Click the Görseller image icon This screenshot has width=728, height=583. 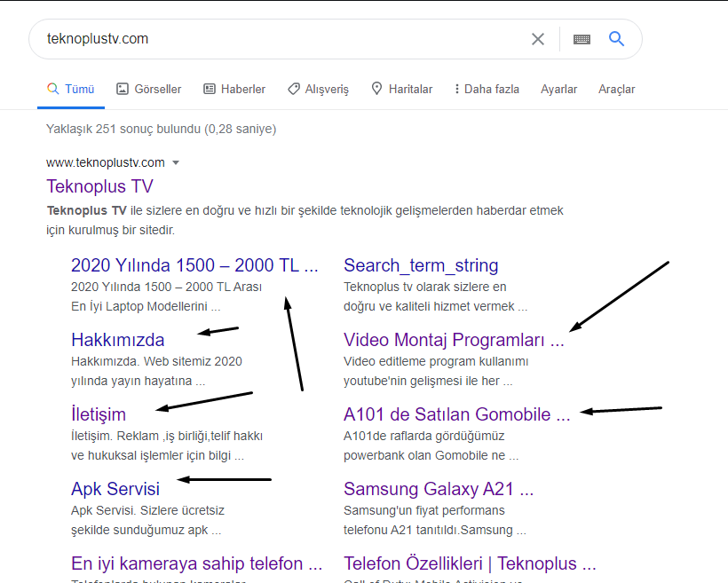coord(123,89)
